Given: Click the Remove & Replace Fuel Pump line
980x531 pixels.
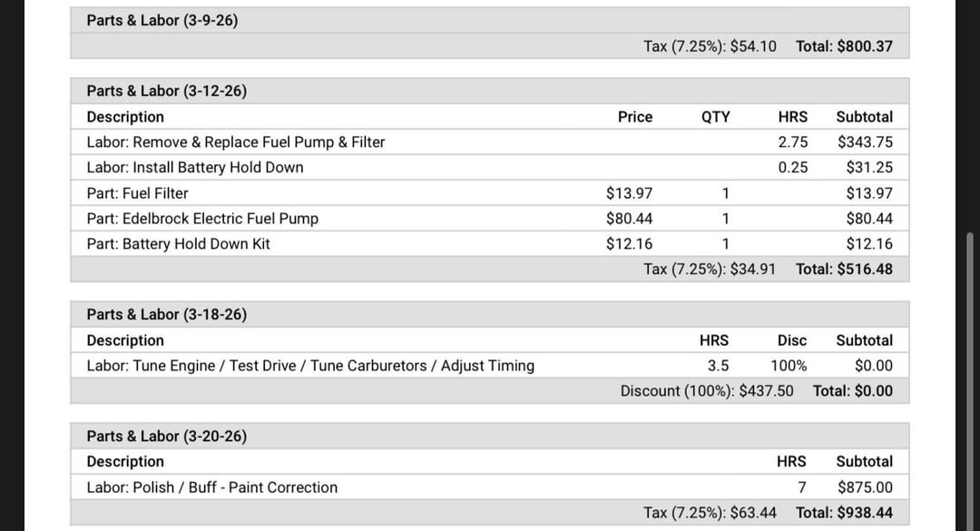Looking at the screenshot, I should pos(236,142).
